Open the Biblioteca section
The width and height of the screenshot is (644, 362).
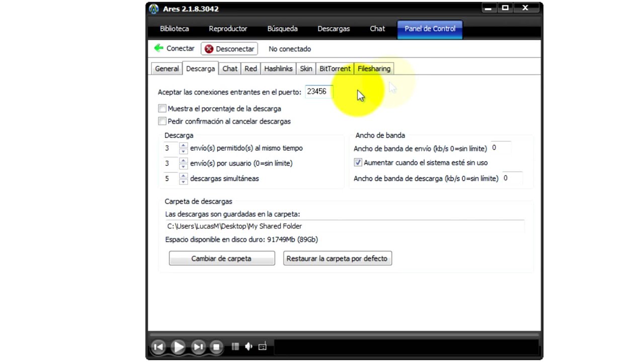(x=174, y=29)
